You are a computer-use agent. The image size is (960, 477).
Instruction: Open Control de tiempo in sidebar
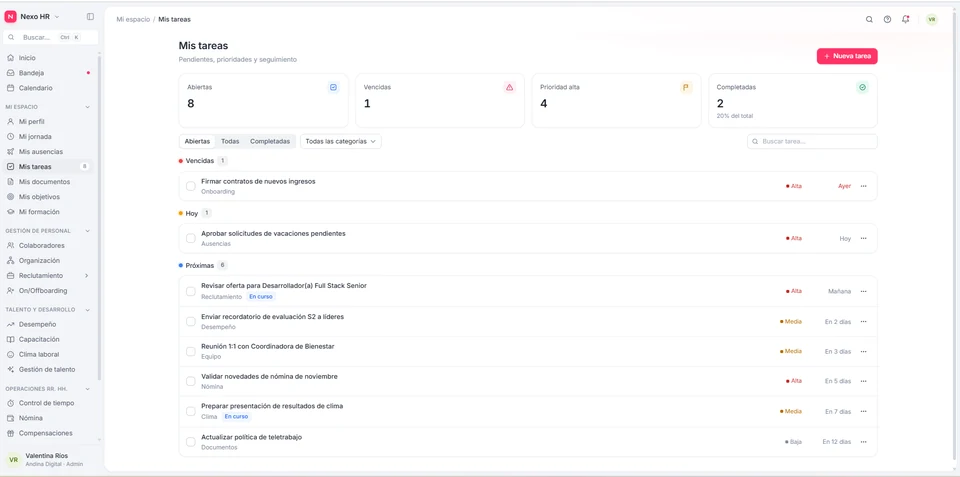tap(48, 404)
